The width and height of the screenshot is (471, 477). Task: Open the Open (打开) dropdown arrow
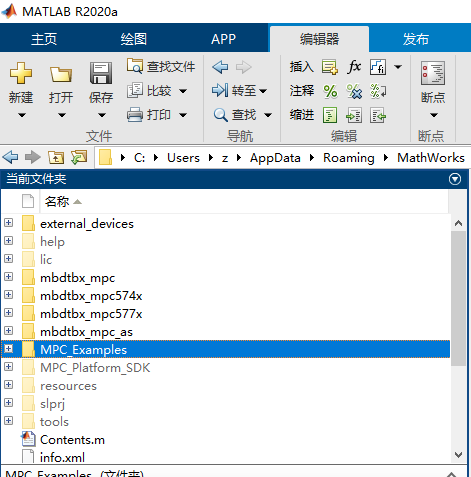pos(62,115)
